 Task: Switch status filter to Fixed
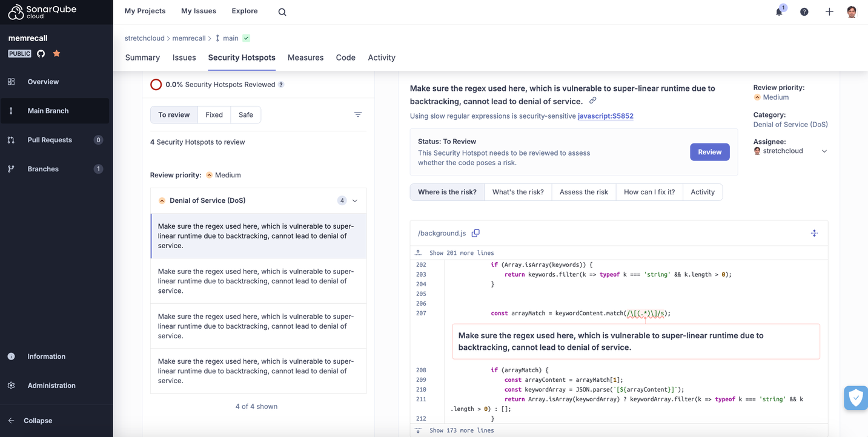pyautogui.click(x=214, y=114)
